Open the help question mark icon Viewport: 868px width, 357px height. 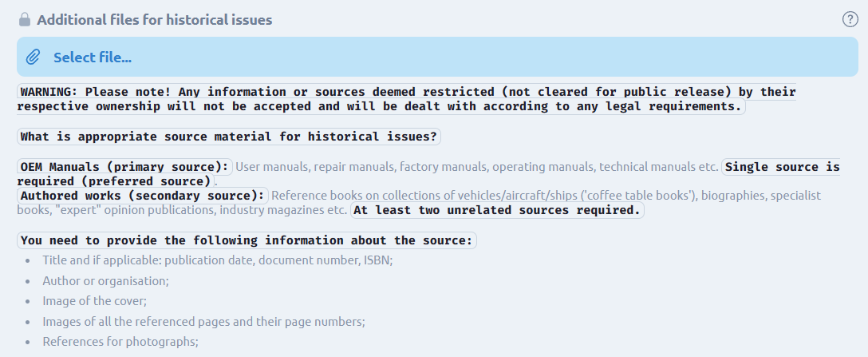point(850,20)
